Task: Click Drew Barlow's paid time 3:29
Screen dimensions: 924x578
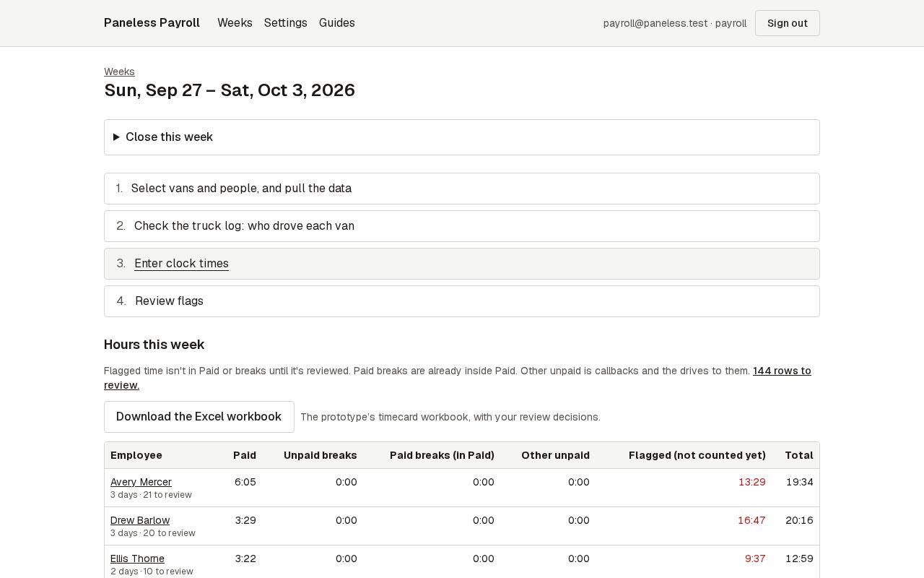Action: pyautogui.click(x=245, y=520)
